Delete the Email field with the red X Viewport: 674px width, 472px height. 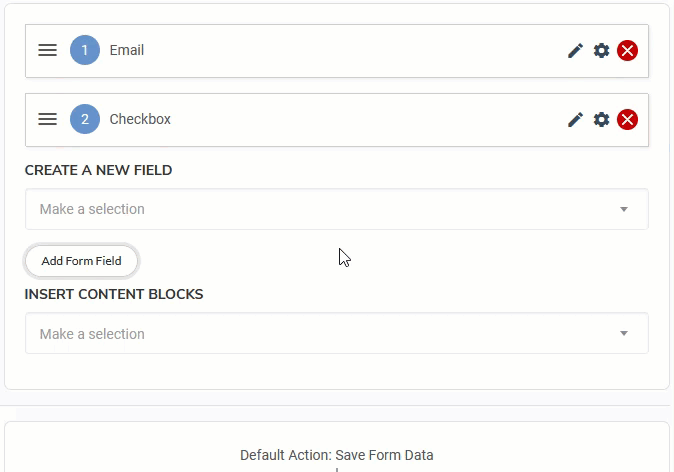627,50
